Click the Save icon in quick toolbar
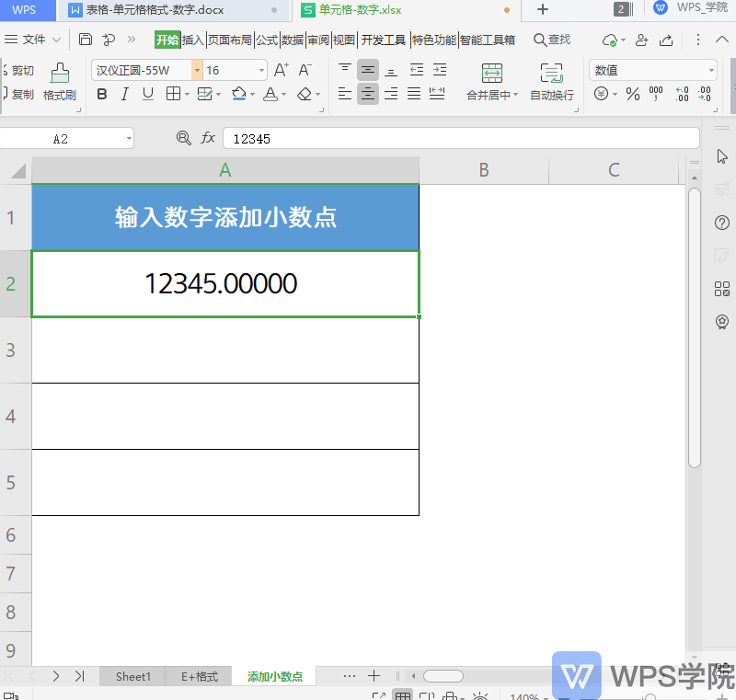 pos(85,40)
